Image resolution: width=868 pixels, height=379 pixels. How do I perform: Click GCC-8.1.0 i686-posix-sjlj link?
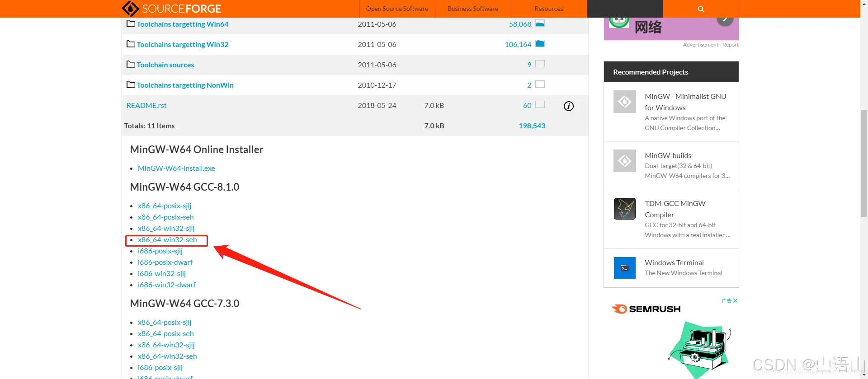160,251
